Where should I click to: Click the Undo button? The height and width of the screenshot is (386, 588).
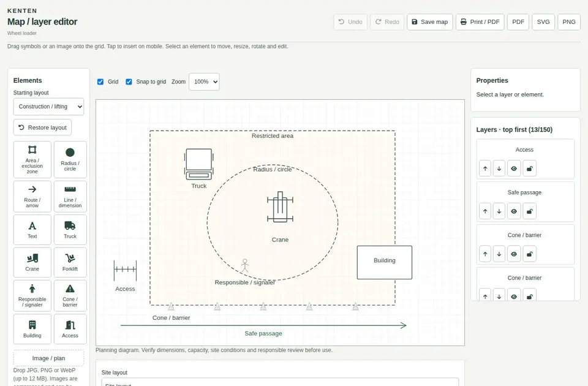[x=350, y=22]
